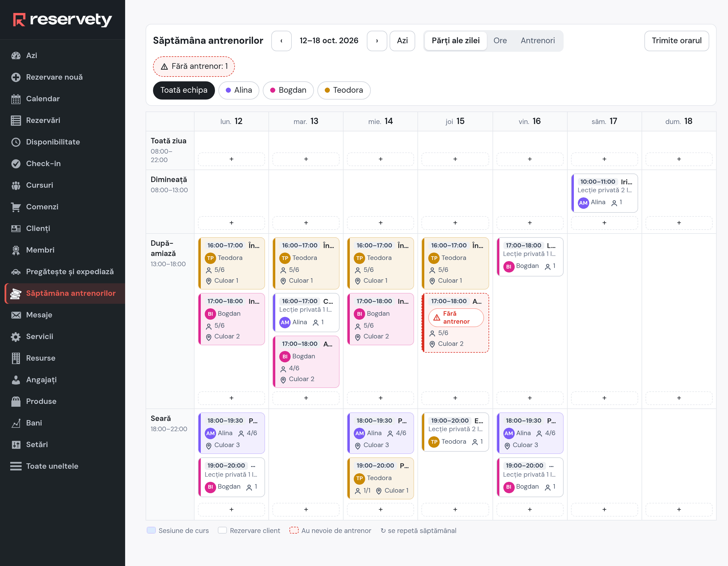Screen dimensions: 728x566
Task: Open Wednesday 19:00–20:00 Teodora session
Action: coord(380,478)
